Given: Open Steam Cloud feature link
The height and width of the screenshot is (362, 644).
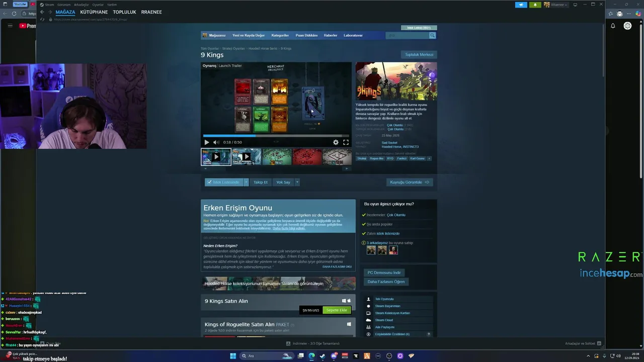Looking at the screenshot, I should 384,320.
